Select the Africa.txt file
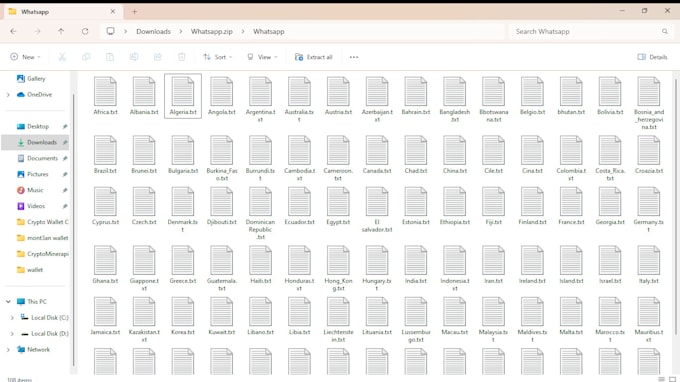Viewport: 680px width, 382px height. 105,95
